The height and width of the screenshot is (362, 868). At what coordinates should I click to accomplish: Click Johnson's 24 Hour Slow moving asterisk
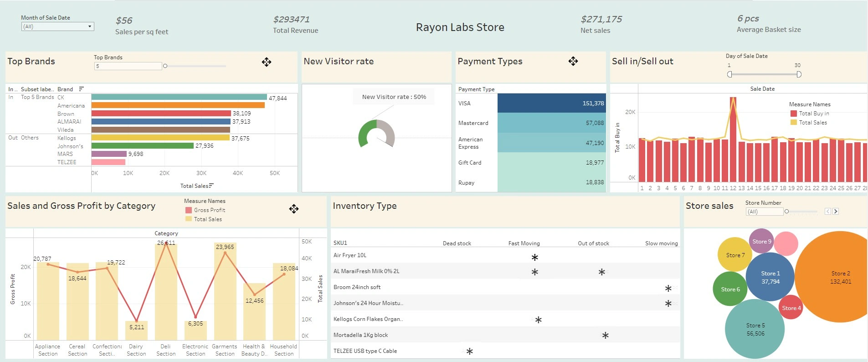click(668, 303)
